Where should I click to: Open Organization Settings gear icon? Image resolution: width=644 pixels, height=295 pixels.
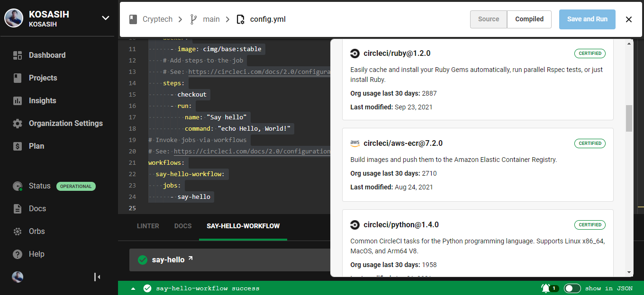tap(18, 124)
